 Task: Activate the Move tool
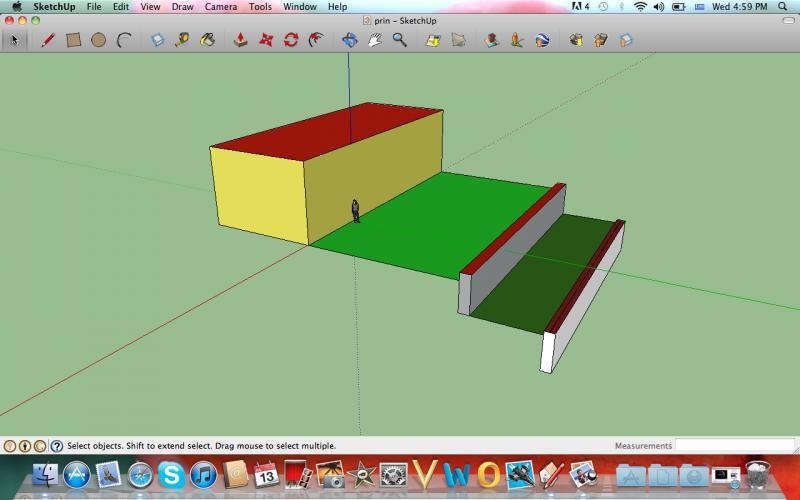[x=266, y=40]
